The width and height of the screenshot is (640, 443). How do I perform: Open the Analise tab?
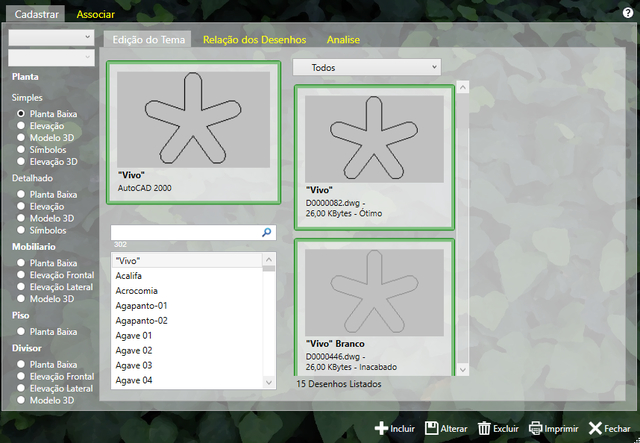(x=343, y=40)
